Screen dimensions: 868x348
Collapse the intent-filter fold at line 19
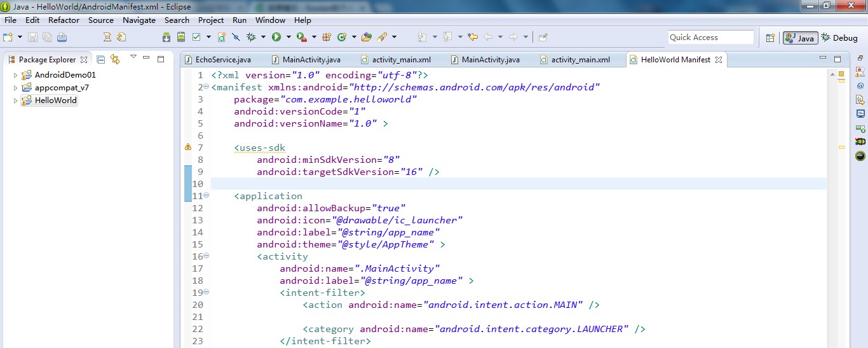pos(206,293)
